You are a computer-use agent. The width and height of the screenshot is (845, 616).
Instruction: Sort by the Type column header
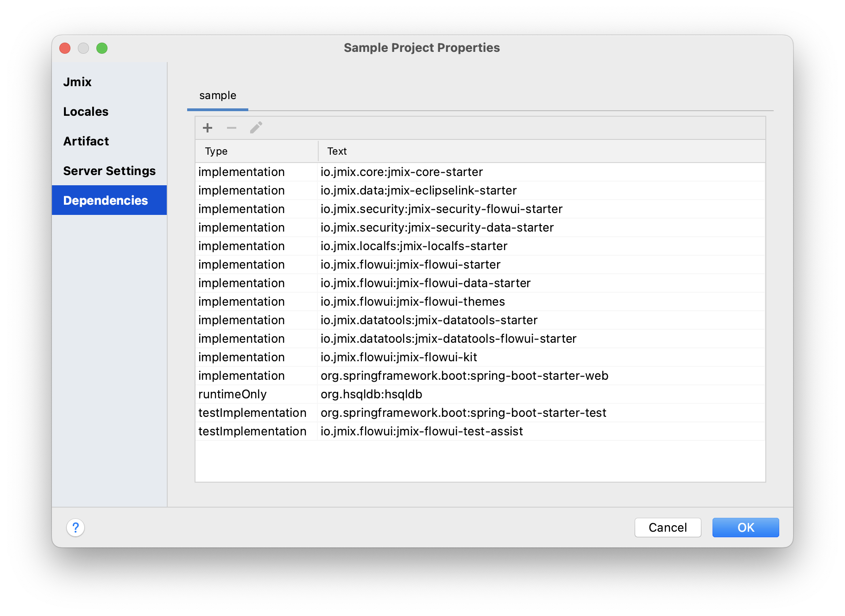point(257,151)
